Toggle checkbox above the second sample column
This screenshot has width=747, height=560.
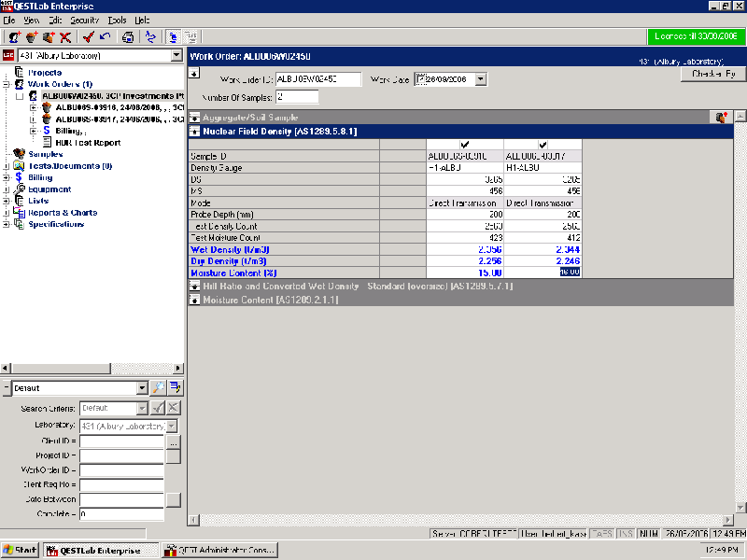pyautogui.click(x=543, y=144)
